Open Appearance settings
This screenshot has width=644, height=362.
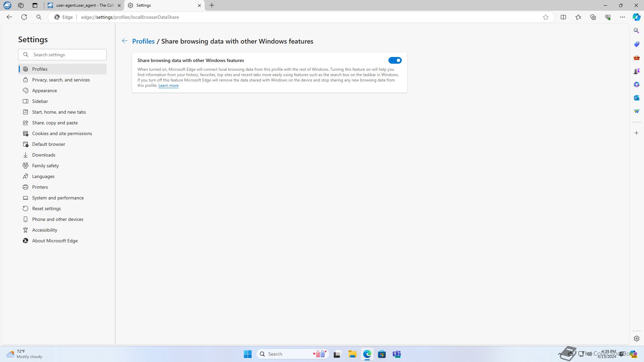[62, 90]
